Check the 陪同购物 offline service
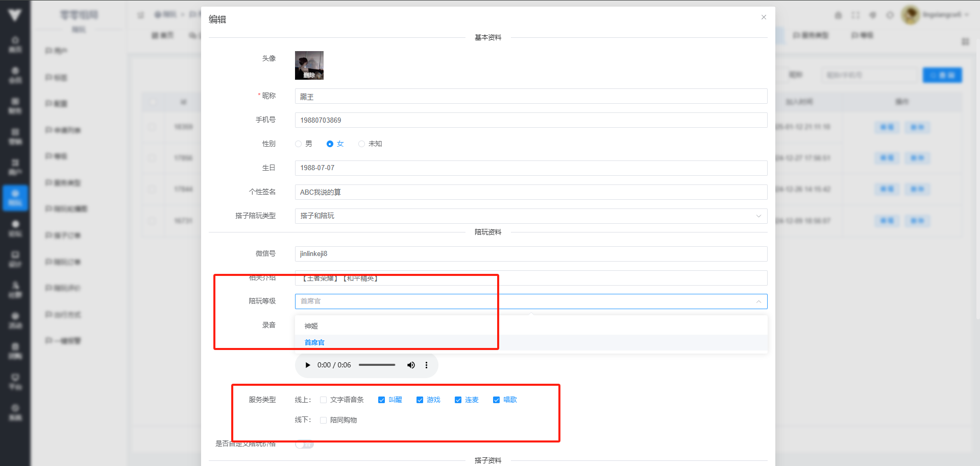980x466 pixels. click(x=324, y=421)
